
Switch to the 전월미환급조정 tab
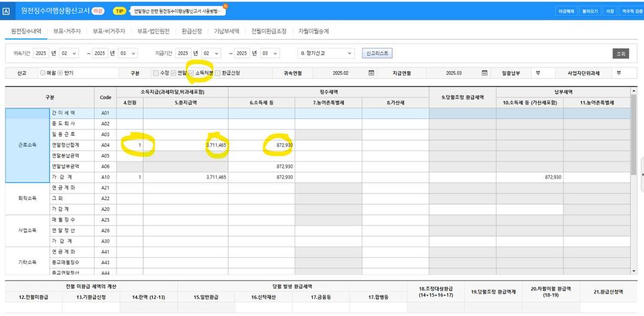point(269,31)
